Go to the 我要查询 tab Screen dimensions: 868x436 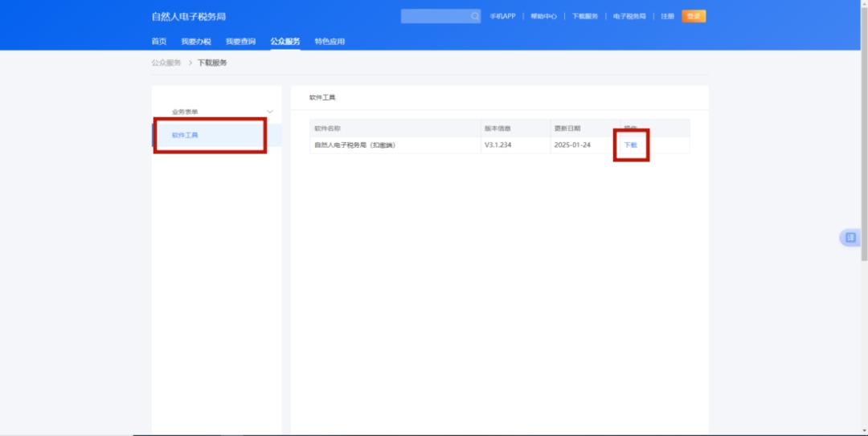point(240,41)
